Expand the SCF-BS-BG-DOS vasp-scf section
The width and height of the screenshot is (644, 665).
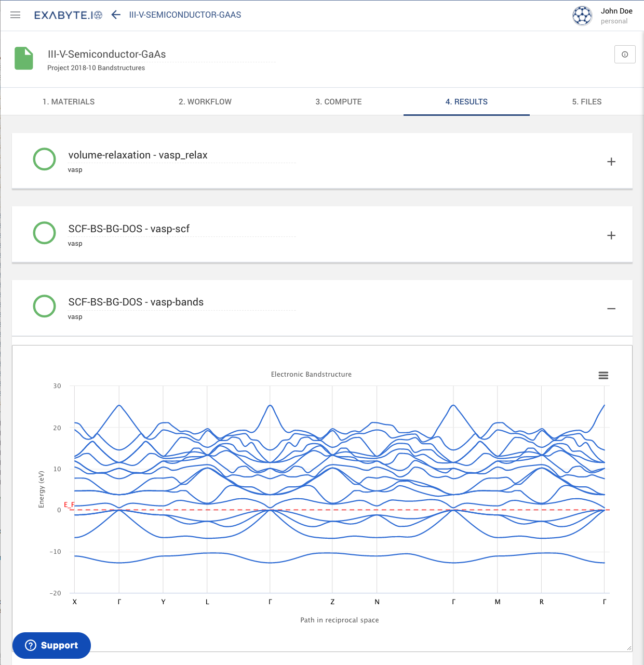pyautogui.click(x=611, y=235)
